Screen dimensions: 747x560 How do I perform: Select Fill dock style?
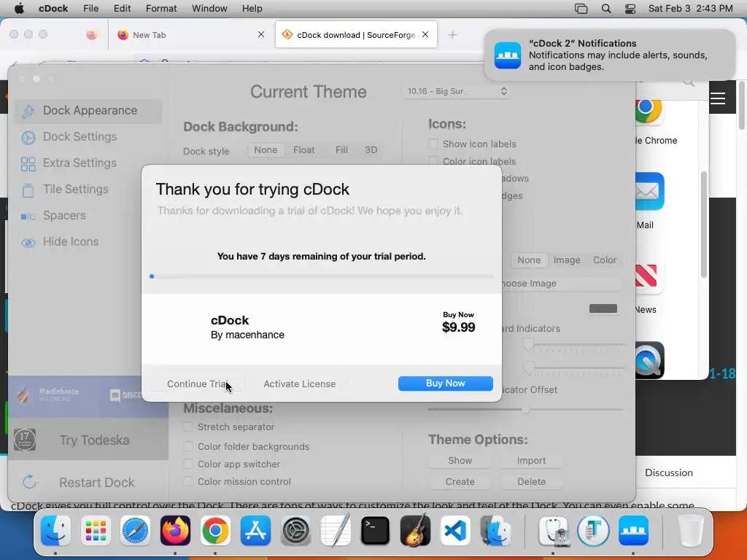click(341, 150)
